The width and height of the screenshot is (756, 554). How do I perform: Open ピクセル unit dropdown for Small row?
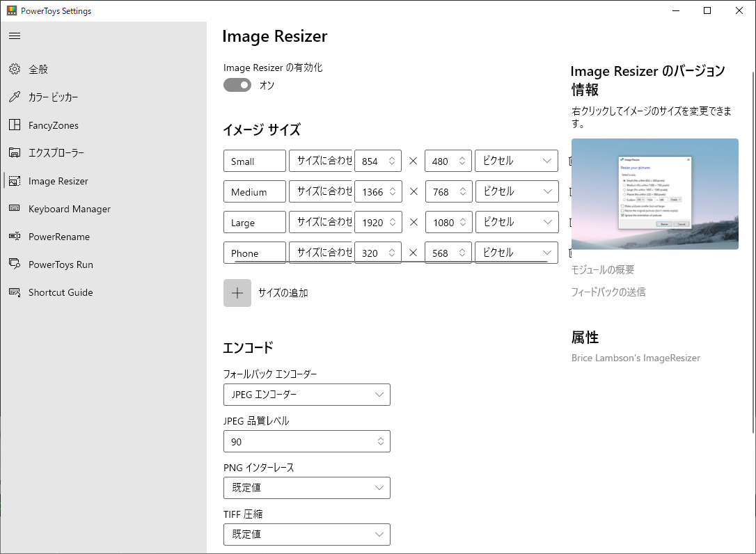[517, 161]
